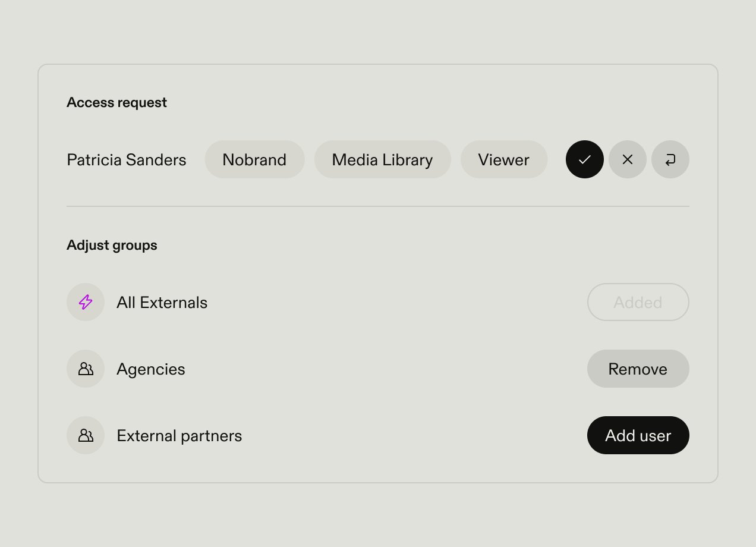Click the External partners group icon
This screenshot has height=547, width=756.
[x=86, y=435]
